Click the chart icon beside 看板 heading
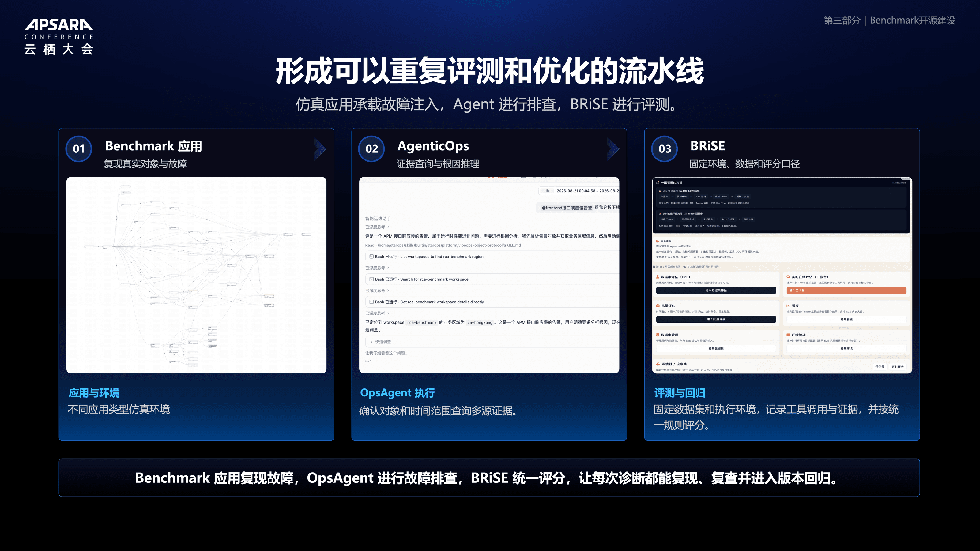The height and width of the screenshot is (551, 980). coord(788,306)
